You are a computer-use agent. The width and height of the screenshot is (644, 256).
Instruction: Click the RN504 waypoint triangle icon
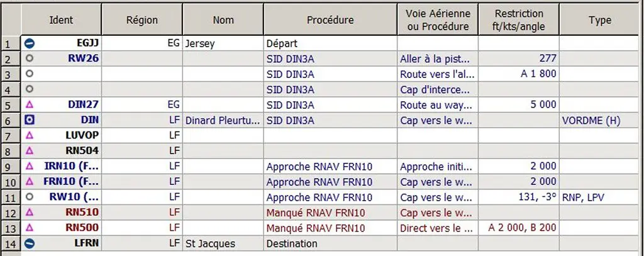[x=30, y=151]
